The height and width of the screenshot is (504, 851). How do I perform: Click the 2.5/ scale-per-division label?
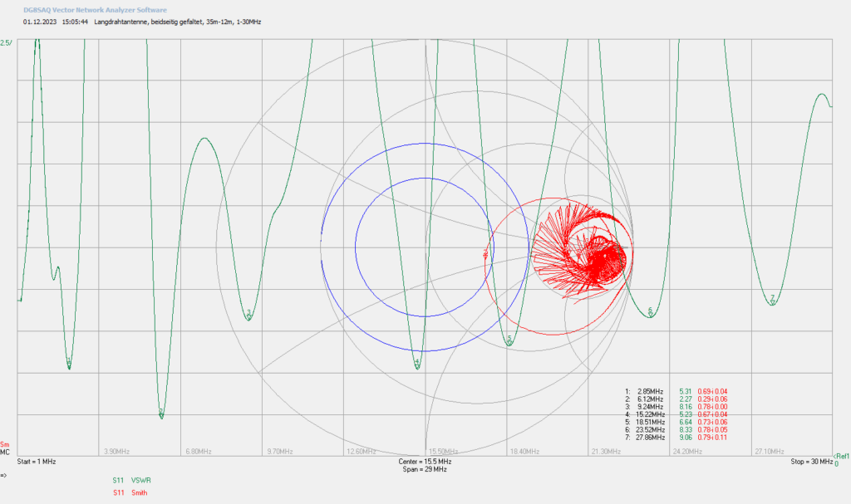pyautogui.click(x=6, y=42)
